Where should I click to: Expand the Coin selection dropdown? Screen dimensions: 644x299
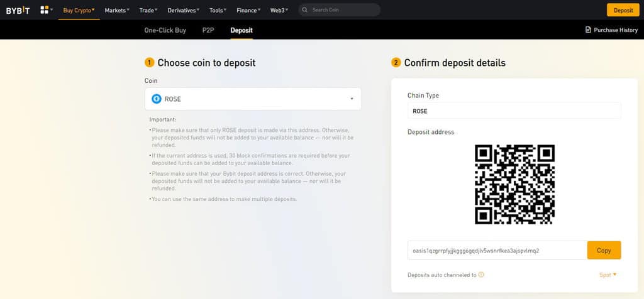point(352,99)
